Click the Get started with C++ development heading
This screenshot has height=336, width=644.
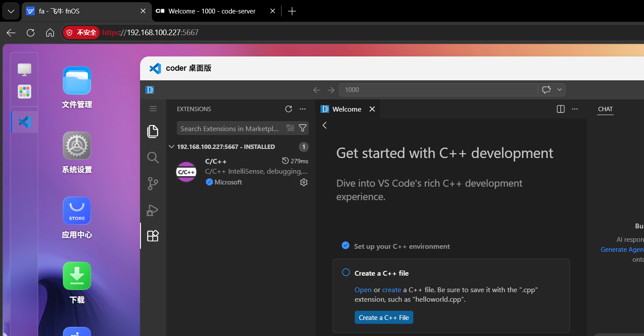click(x=445, y=153)
